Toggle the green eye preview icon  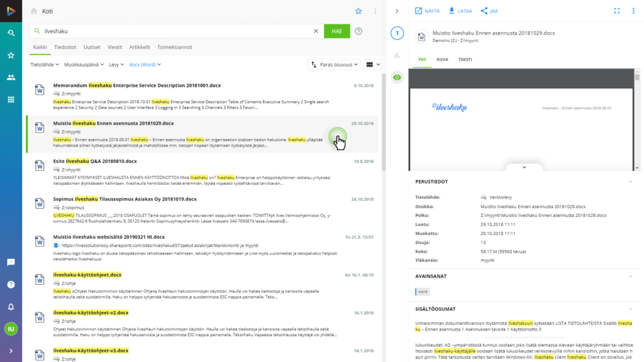tap(397, 77)
